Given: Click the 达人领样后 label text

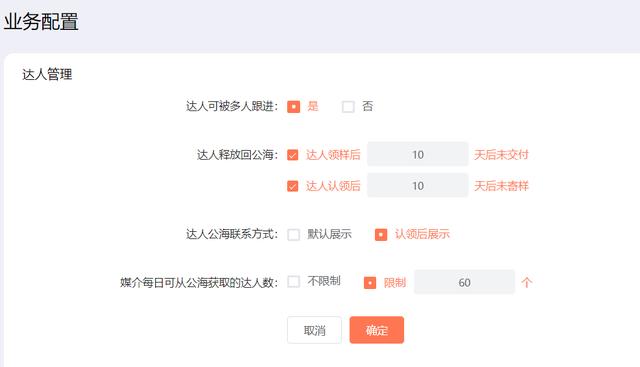Looking at the screenshot, I should [x=333, y=155].
